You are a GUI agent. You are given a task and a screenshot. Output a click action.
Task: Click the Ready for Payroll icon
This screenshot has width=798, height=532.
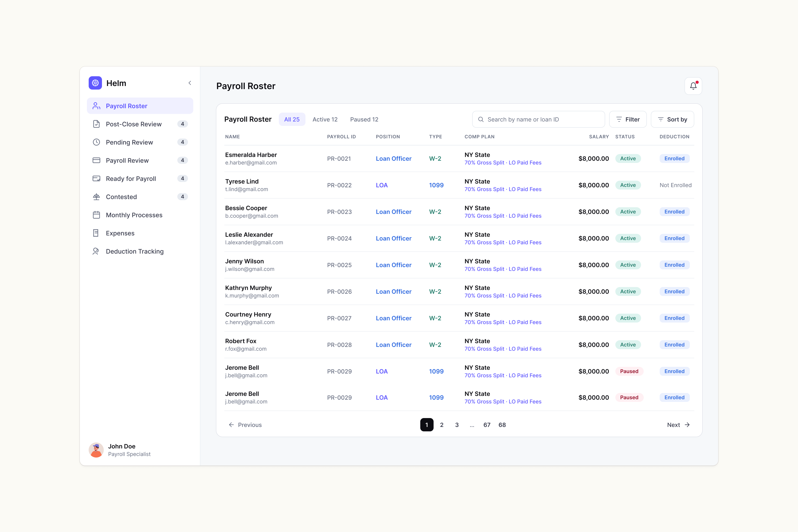96,178
